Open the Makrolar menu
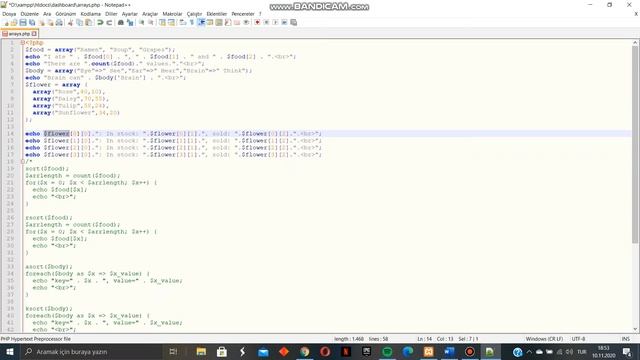Screen dimensions: 640x360 click(172, 14)
